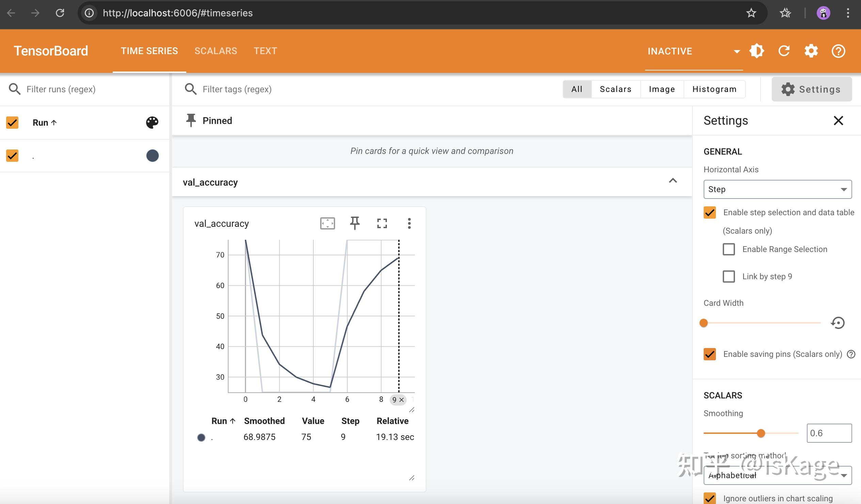This screenshot has width=861, height=504.
Task: Reset card width to default
Action: click(837, 322)
